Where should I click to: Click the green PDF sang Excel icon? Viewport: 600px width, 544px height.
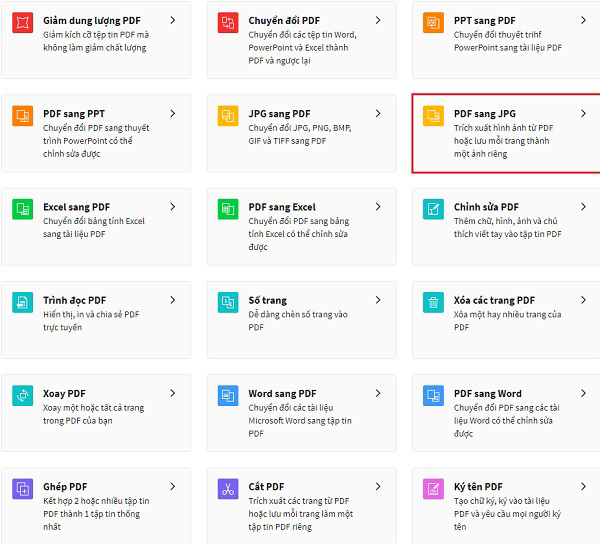pyautogui.click(x=228, y=209)
